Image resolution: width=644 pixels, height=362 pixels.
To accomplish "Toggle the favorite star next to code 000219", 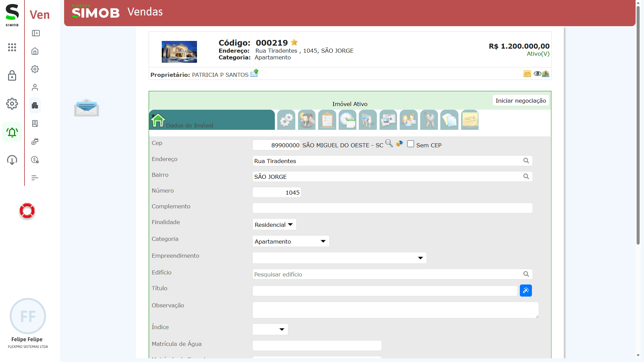I will (x=294, y=42).
